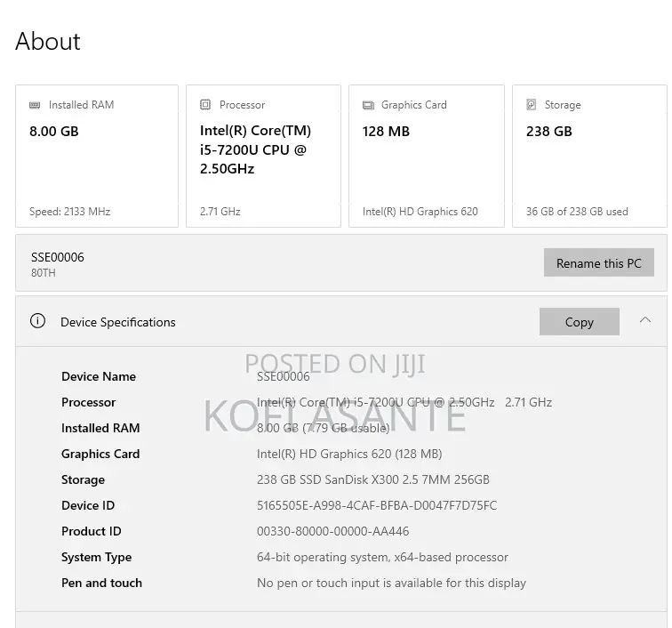Click the Product ID label

point(92,531)
